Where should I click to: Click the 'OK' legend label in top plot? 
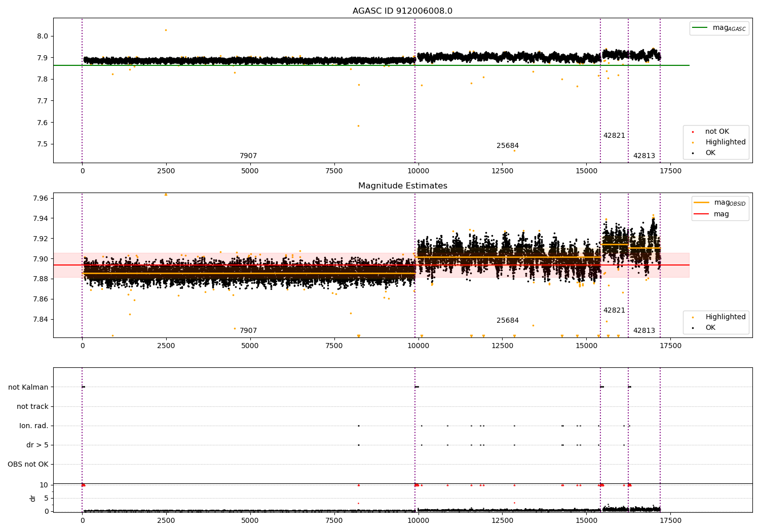[x=710, y=153]
